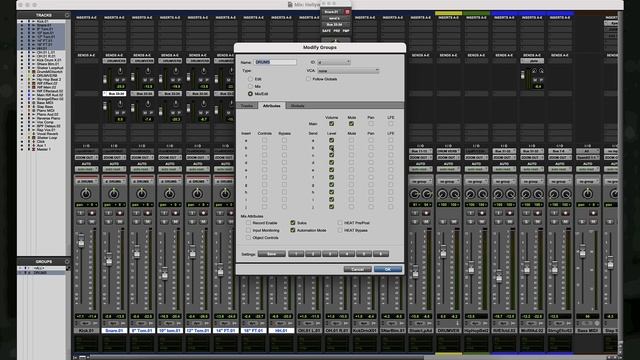
Task: Open Kick.01 group assignment selector
Action: pyautogui.click(x=86, y=181)
